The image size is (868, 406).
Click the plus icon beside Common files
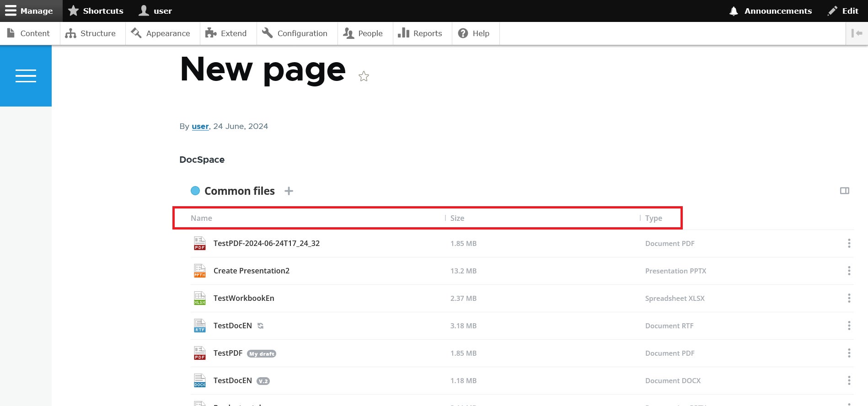[289, 191]
